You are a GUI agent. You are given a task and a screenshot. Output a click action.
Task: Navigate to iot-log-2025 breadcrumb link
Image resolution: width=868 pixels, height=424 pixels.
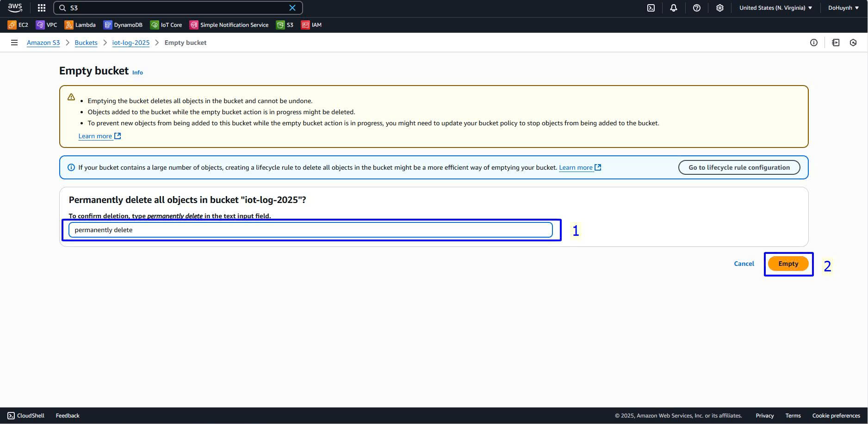click(130, 43)
